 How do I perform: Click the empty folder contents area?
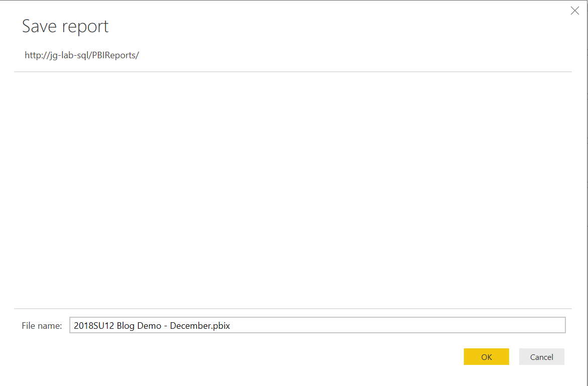coord(292,190)
